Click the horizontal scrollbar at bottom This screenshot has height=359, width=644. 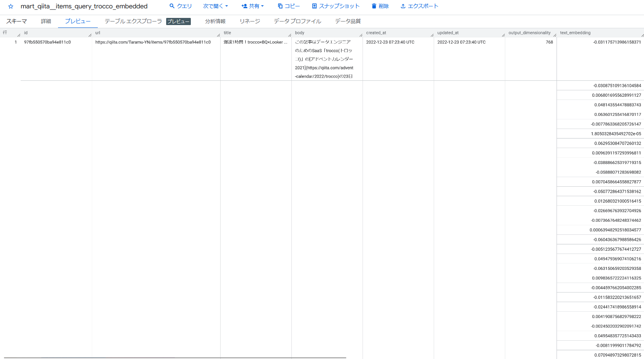point(175,358)
